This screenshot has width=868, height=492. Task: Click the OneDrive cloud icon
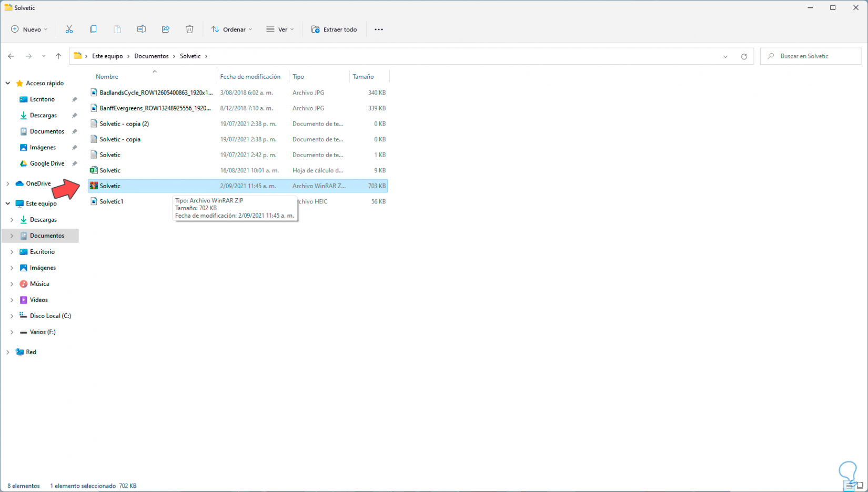coord(19,183)
